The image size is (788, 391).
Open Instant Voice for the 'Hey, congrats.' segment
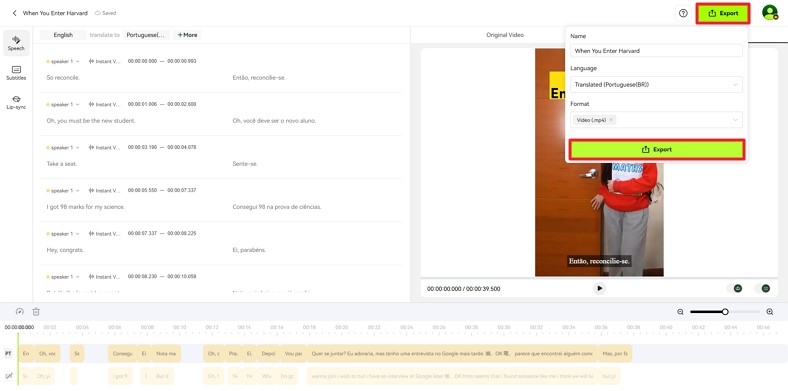tap(105, 234)
